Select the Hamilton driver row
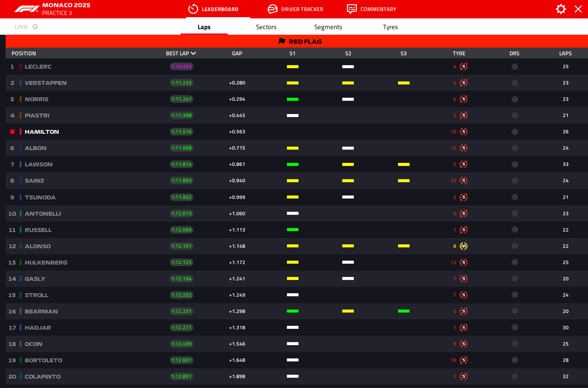The height and width of the screenshot is (388, 588). click(x=297, y=132)
